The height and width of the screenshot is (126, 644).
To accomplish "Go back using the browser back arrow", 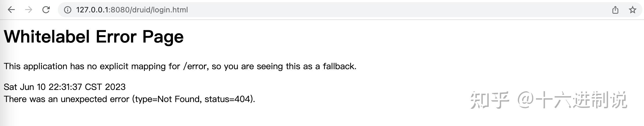I will 11,10.
